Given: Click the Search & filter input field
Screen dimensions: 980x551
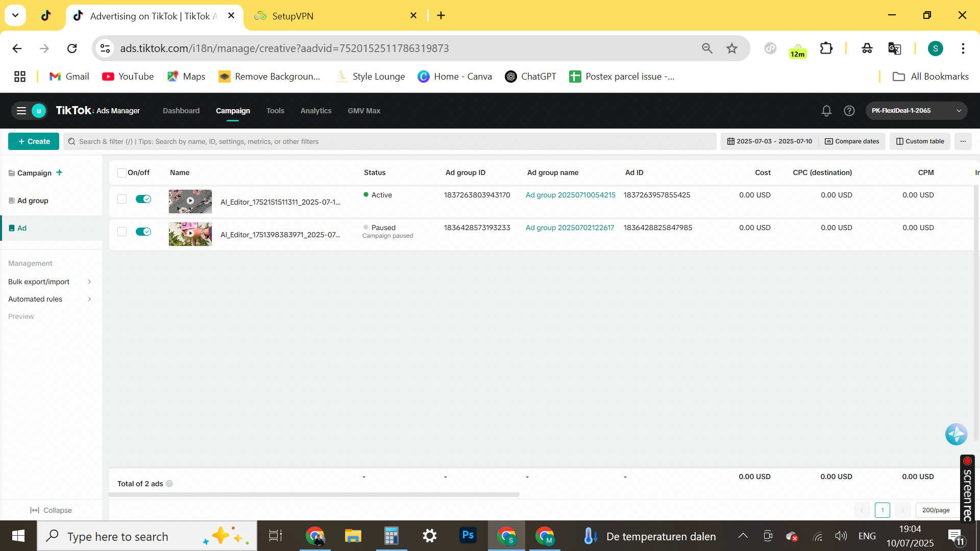Looking at the screenshot, I should 390,141.
